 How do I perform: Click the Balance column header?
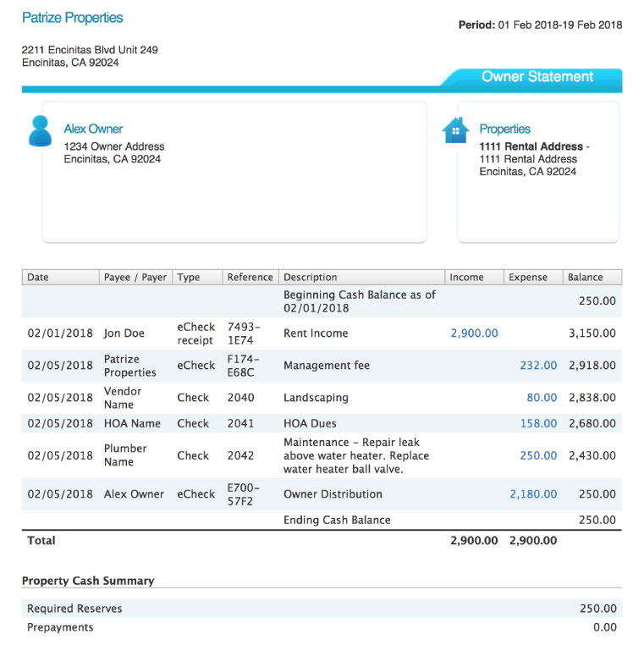pyautogui.click(x=592, y=278)
